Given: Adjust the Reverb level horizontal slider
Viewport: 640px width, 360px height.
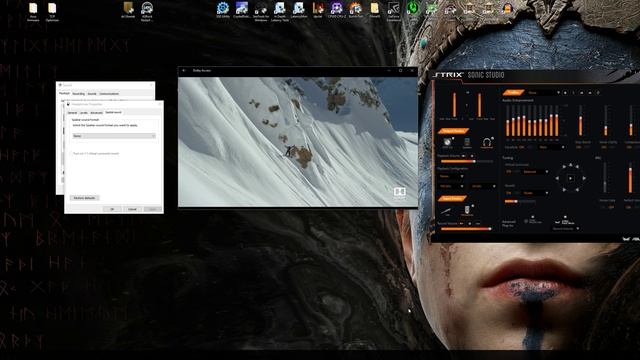Looking at the screenshot, I should pos(520,201).
